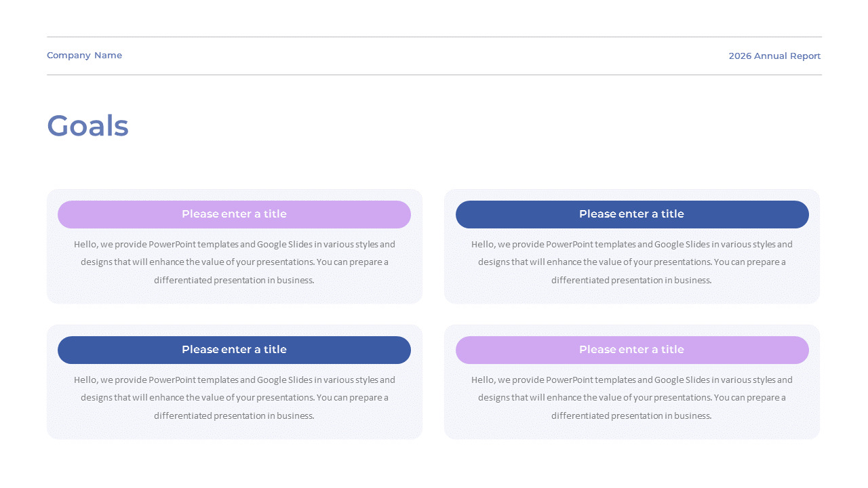Click the bottom-right card's description paragraph
This screenshot has width=868, height=488.
(x=632, y=398)
